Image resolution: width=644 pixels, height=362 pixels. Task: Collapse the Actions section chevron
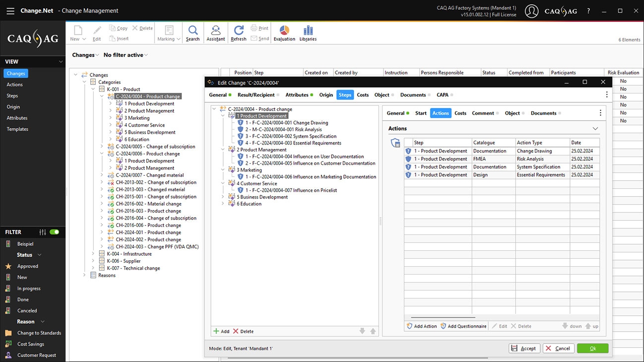(x=595, y=129)
